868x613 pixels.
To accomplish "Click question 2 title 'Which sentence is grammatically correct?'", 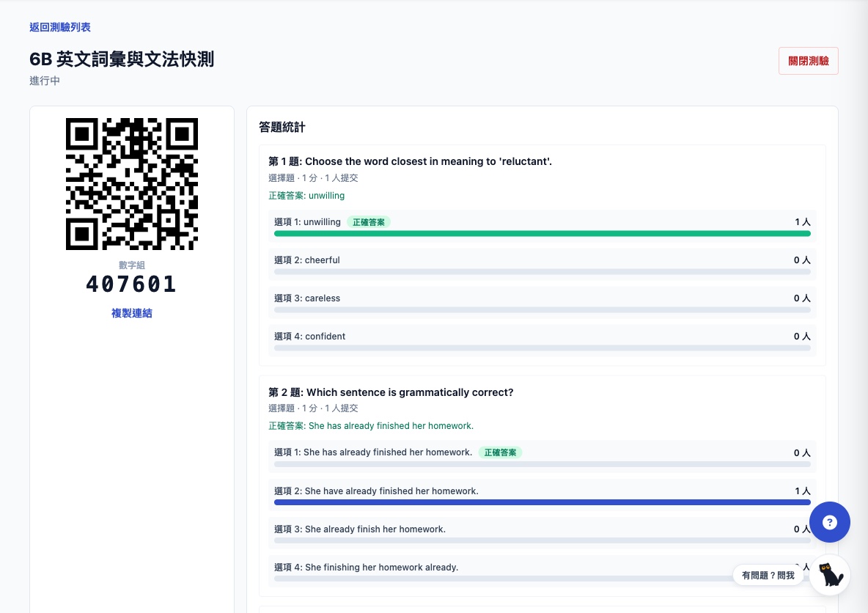I will [391, 392].
